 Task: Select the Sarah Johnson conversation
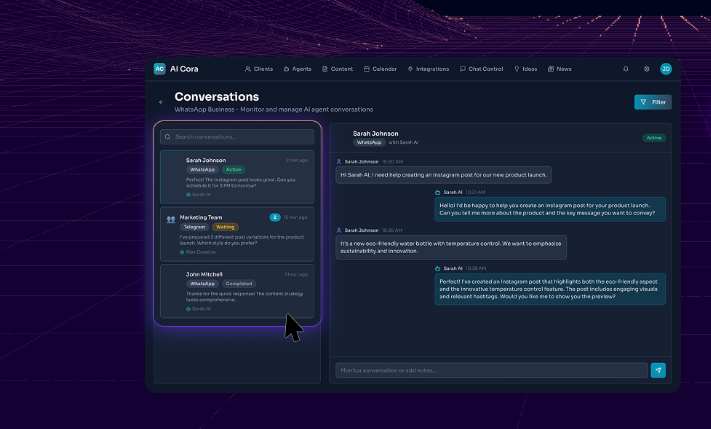pyautogui.click(x=237, y=176)
